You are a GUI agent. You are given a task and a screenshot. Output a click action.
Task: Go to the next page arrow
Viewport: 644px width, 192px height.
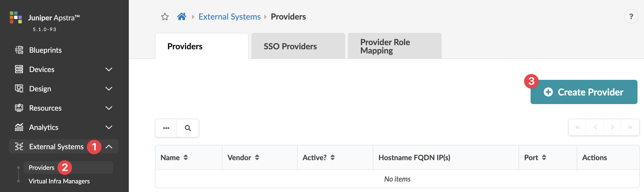tap(612, 127)
